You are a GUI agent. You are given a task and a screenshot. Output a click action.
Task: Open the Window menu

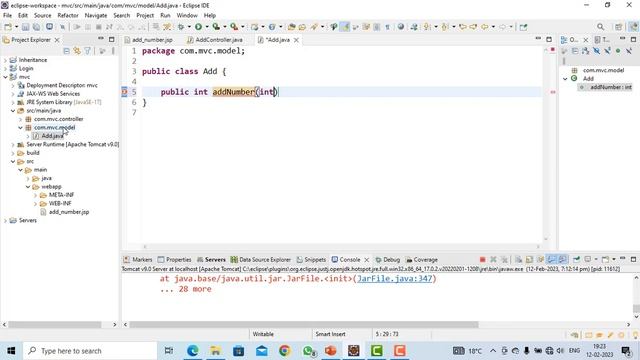187,15
